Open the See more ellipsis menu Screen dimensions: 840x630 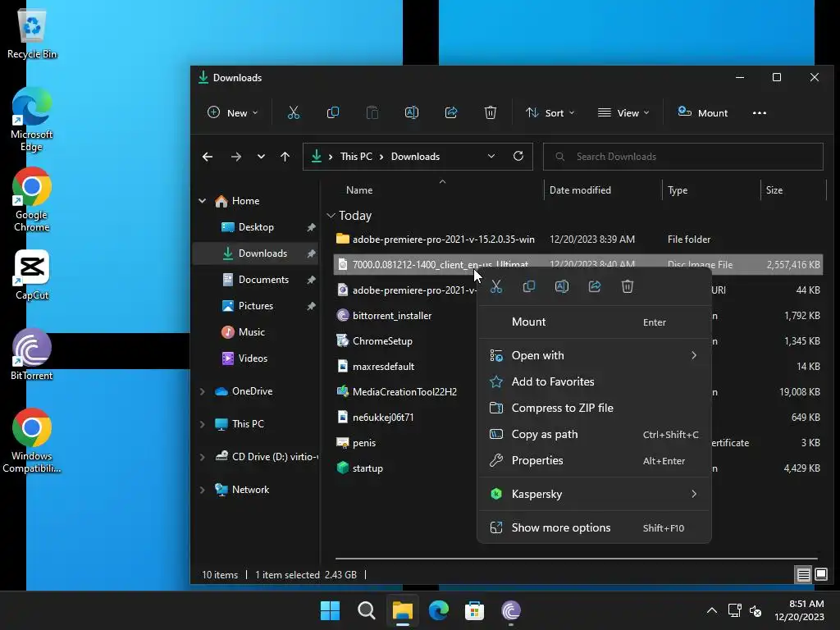(759, 112)
